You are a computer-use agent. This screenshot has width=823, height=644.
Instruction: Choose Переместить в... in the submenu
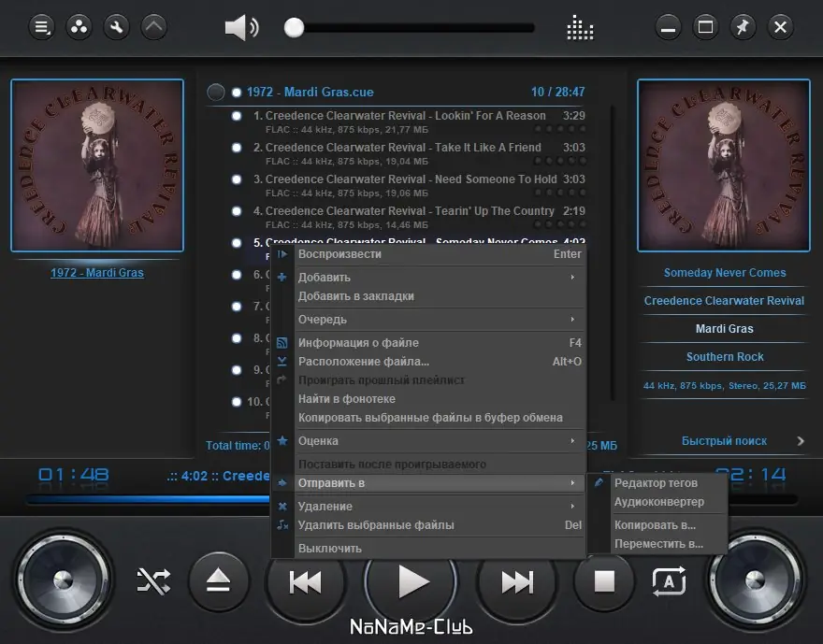658,544
